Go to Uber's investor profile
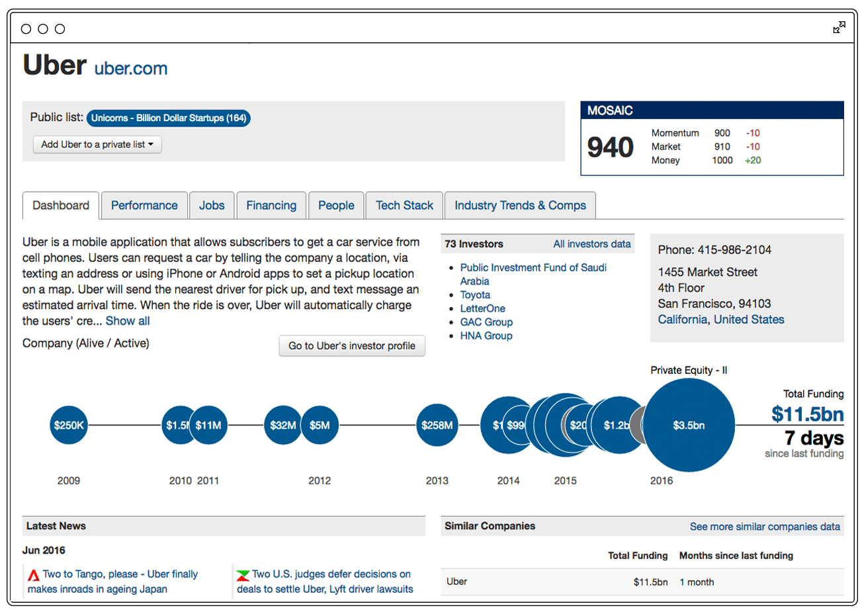 352,346
